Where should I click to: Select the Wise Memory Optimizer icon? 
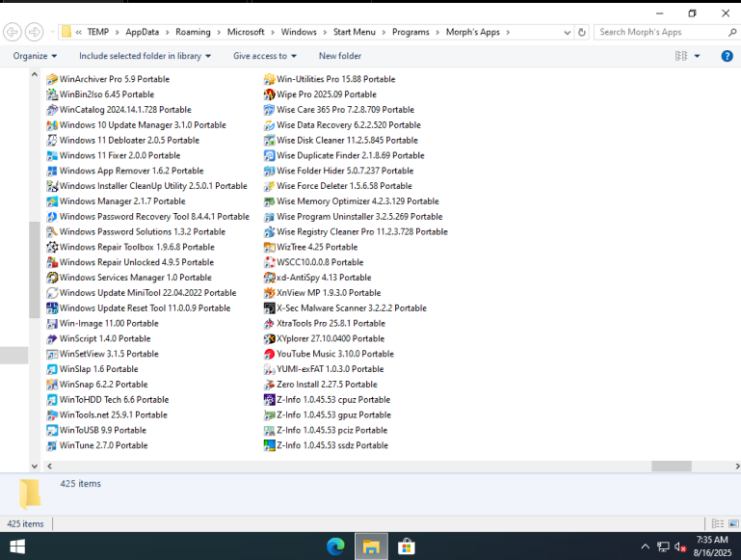point(270,201)
